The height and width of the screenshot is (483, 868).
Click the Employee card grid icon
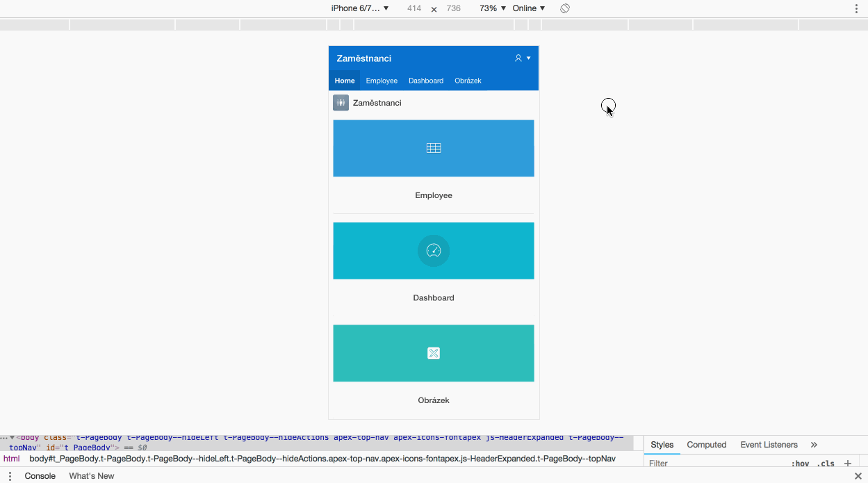click(434, 148)
